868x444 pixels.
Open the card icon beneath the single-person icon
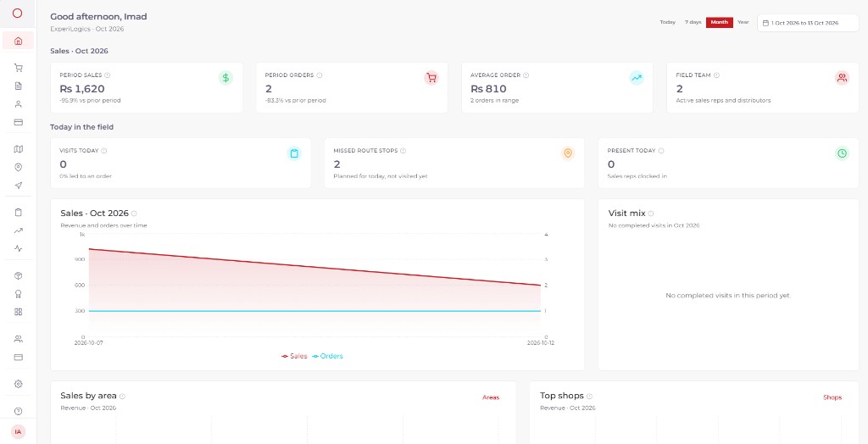19,122
